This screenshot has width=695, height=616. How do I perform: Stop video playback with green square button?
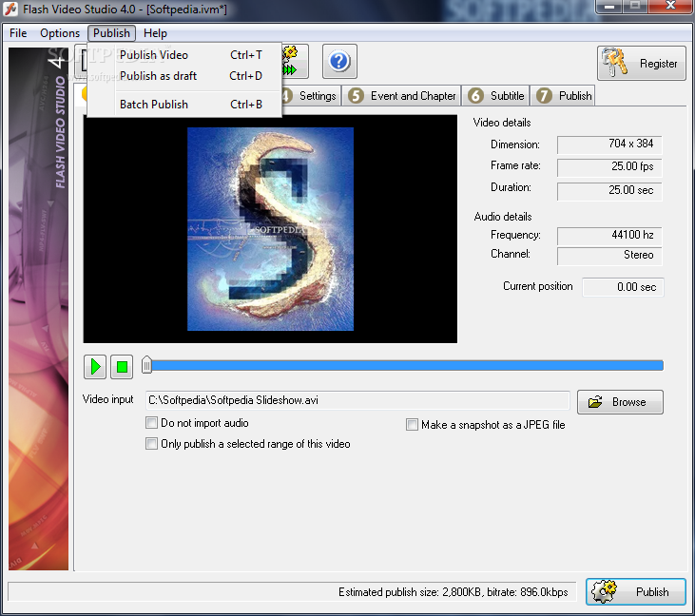click(x=122, y=367)
